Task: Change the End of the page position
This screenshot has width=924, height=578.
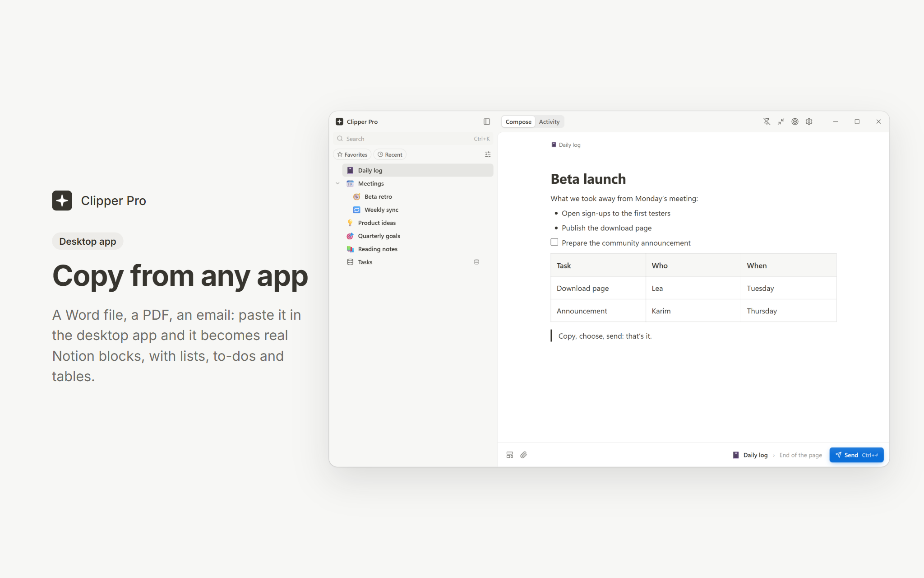Action: 800,455
